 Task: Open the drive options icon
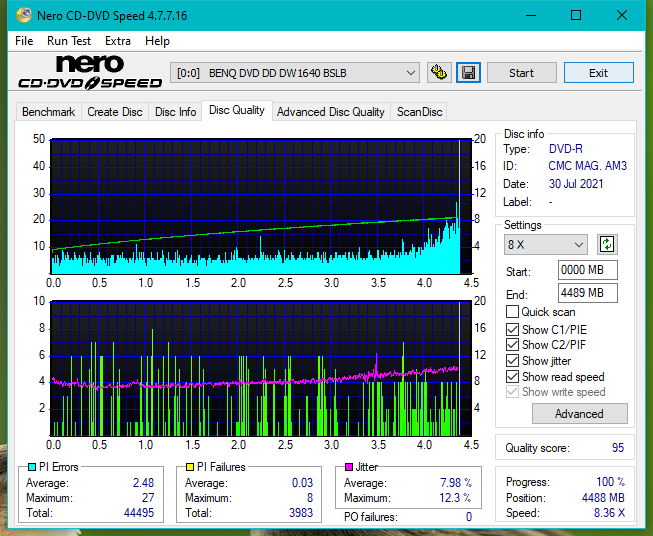439,73
